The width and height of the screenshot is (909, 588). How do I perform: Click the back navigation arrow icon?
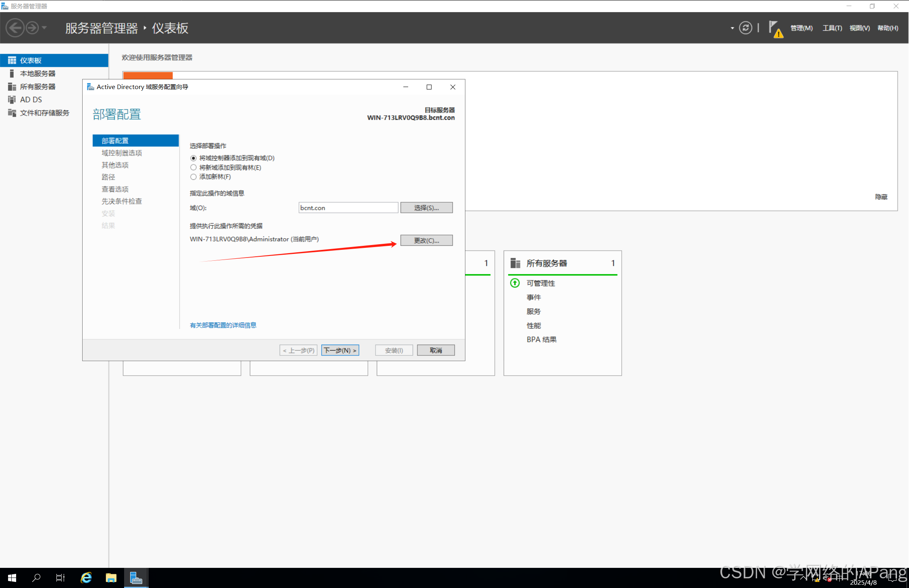click(x=15, y=28)
